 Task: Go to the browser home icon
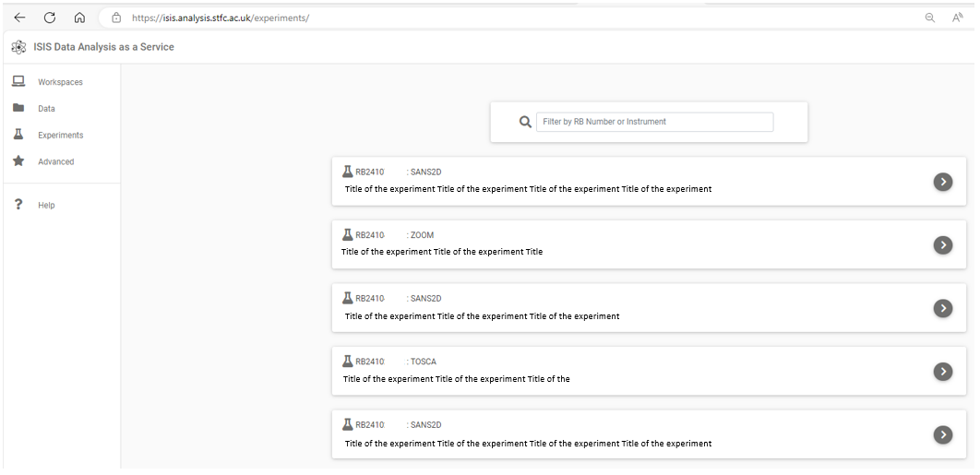(79, 18)
